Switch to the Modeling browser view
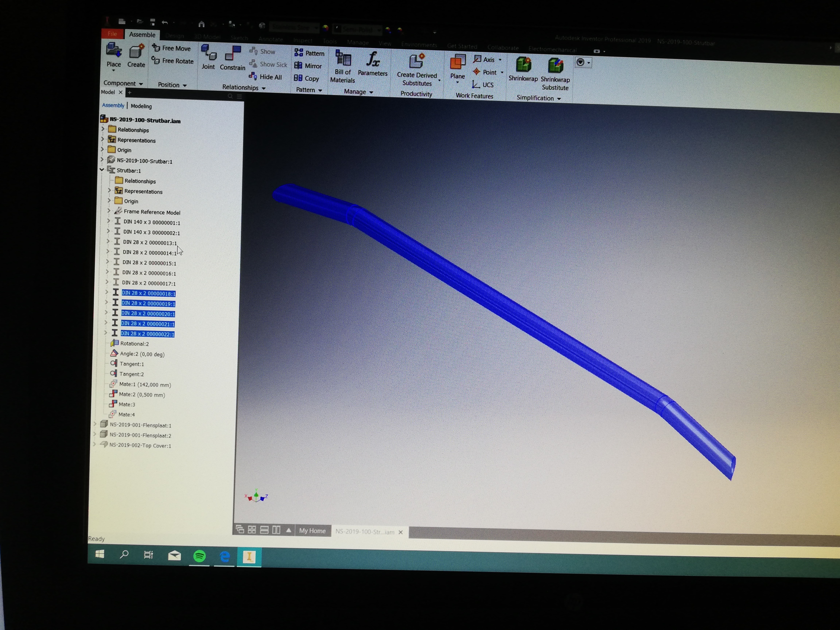 point(141,106)
